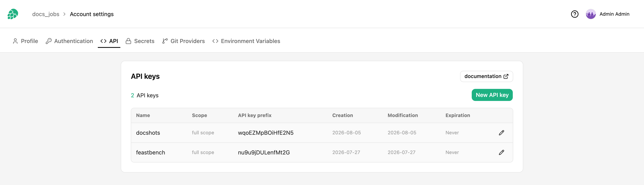The height and width of the screenshot is (185, 644).
Task: Navigate to docs_jobs breadcrumb
Action: point(46,14)
